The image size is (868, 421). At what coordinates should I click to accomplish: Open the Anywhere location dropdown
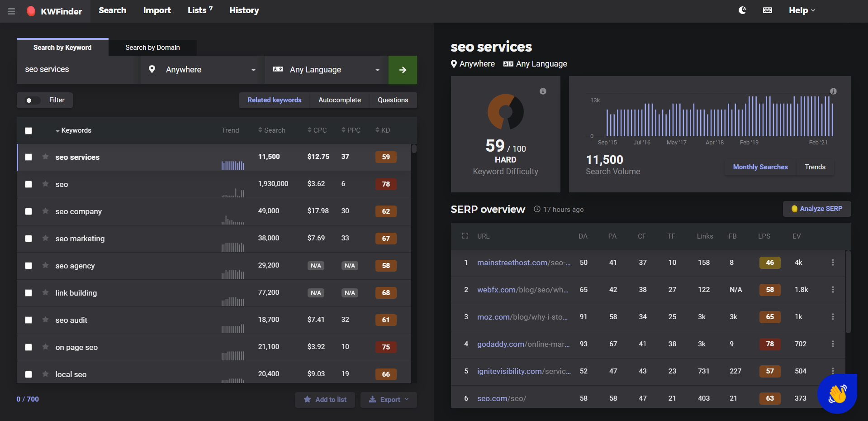(202, 70)
